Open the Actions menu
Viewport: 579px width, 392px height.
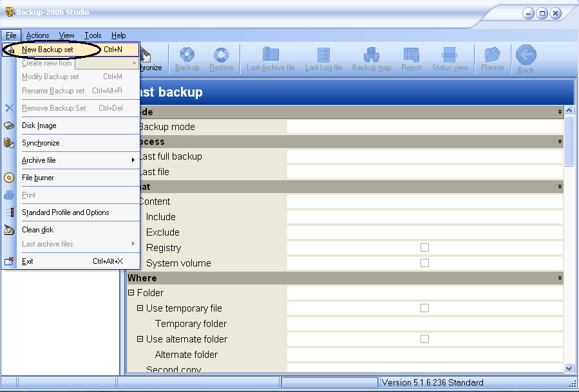[37, 35]
